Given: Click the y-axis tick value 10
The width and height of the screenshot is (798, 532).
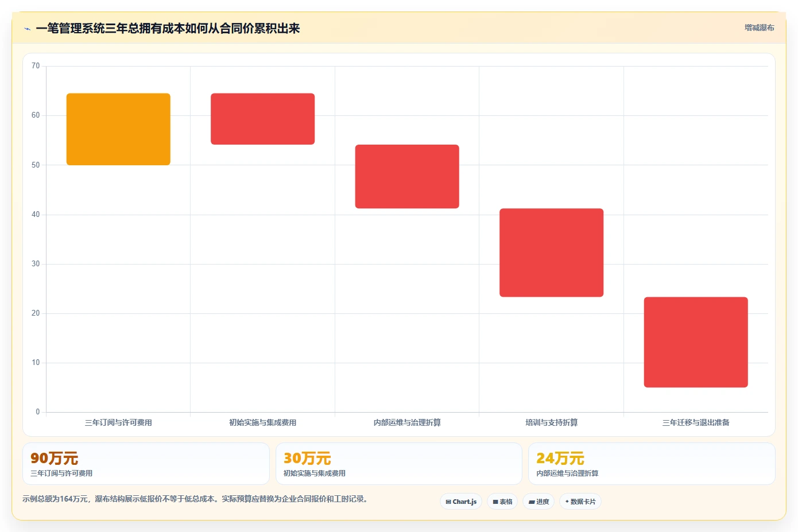Looking at the screenshot, I should (x=36, y=363).
